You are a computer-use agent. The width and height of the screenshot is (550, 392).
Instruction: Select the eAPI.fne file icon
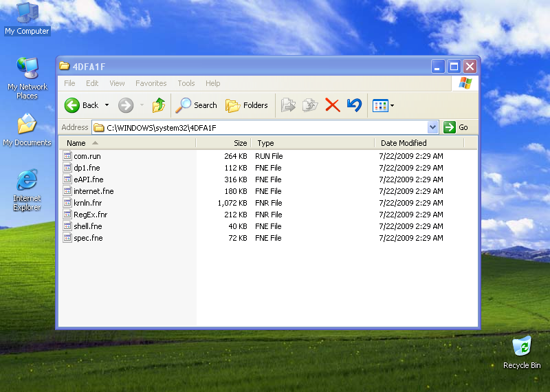[x=67, y=179]
